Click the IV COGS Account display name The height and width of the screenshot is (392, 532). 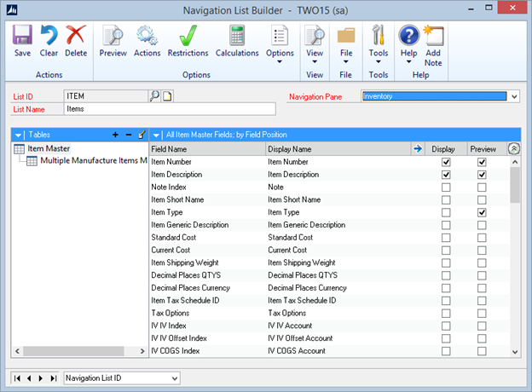tap(297, 351)
